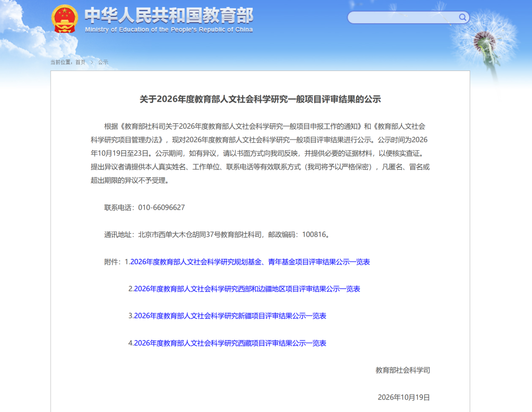Click the national emblem logo
Viewport: 532px width, 412px height.
64,19
